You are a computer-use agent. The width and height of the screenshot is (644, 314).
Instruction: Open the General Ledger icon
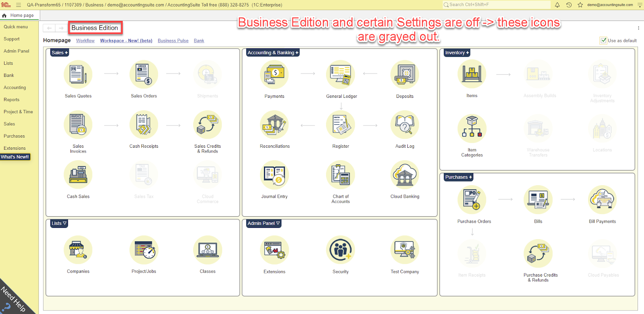coord(341,74)
